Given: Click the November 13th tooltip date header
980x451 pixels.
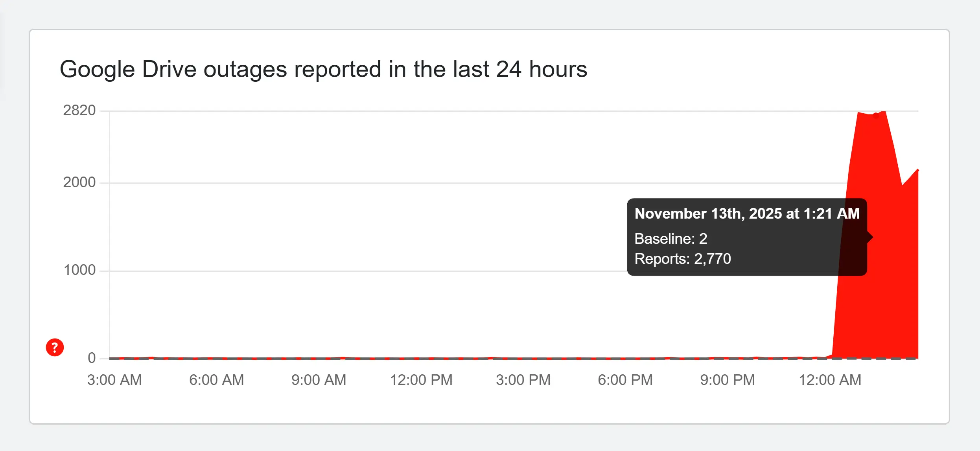Looking at the screenshot, I should pyautogui.click(x=747, y=214).
